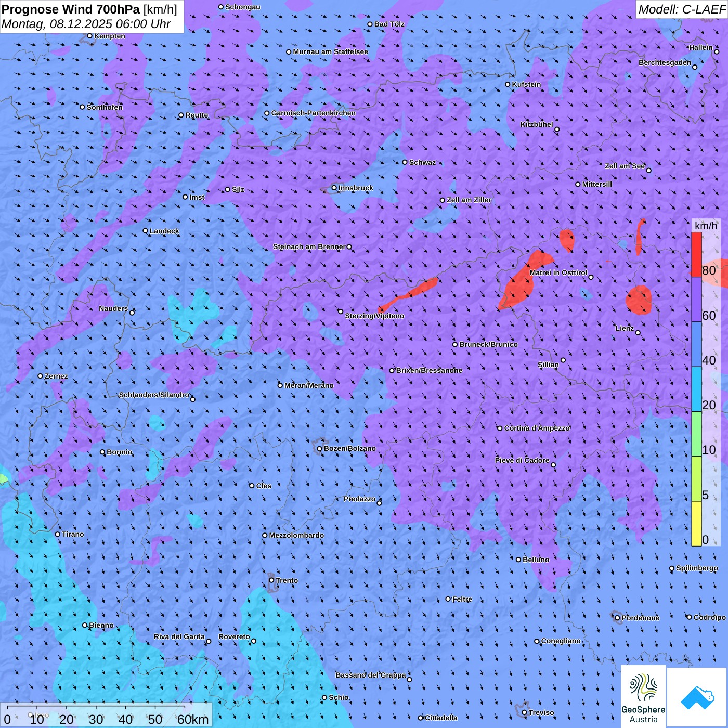
Task: Click the Predazzo map label
Action: (x=359, y=499)
